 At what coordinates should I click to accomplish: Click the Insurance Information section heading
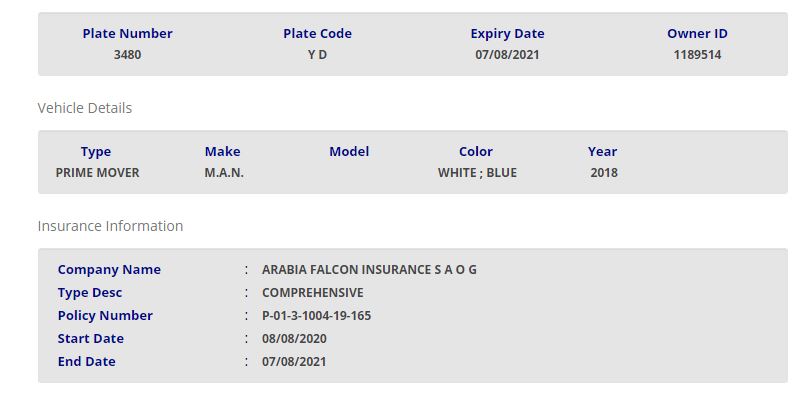click(110, 226)
